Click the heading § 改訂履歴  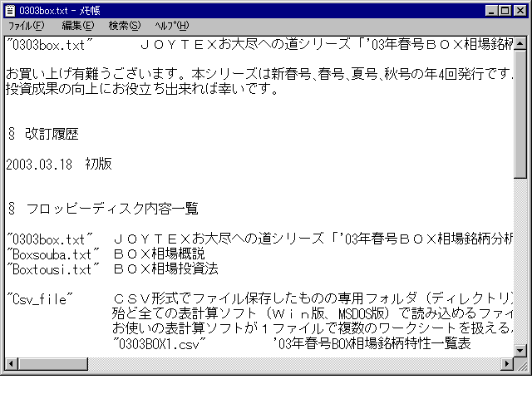pos(43,134)
